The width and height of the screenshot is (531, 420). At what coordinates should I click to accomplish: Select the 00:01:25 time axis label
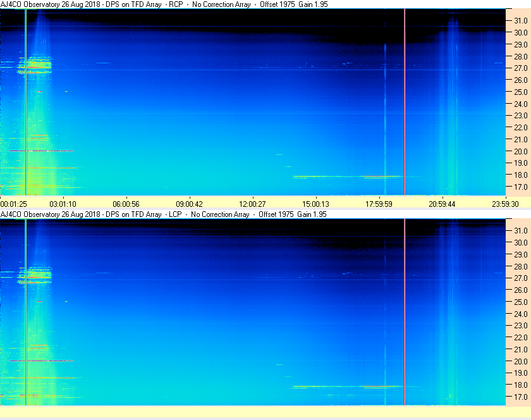point(13,204)
